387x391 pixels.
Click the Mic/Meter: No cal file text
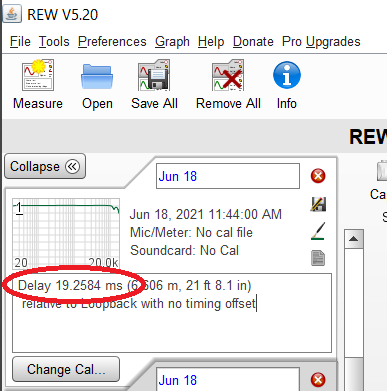point(191,232)
